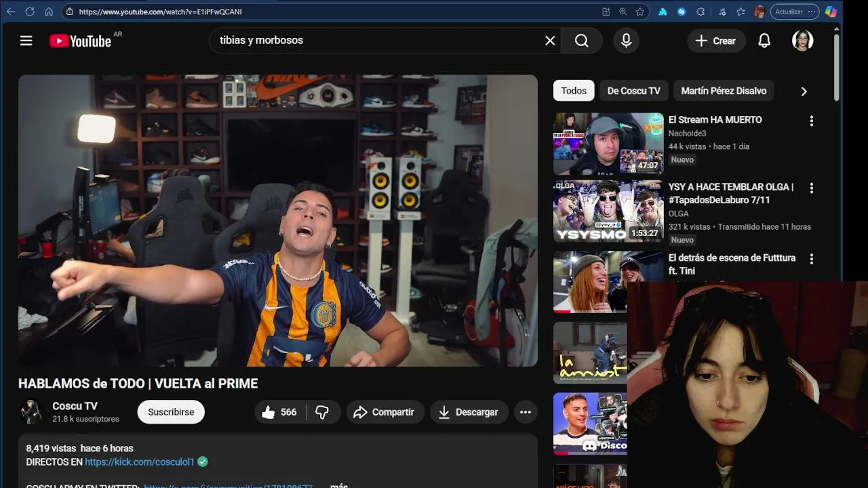Select the Martín Pérez Disalvo chip
The image size is (868, 488).
724,91
